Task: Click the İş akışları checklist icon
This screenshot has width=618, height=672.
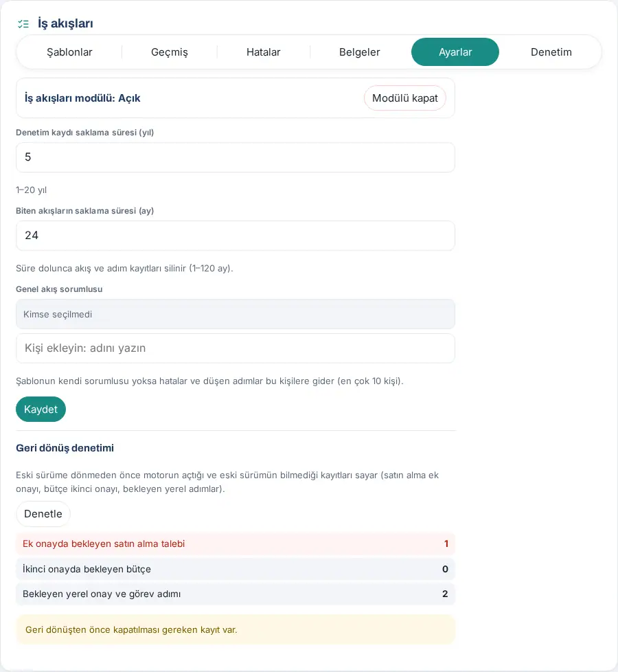Action: coord(23,24)
